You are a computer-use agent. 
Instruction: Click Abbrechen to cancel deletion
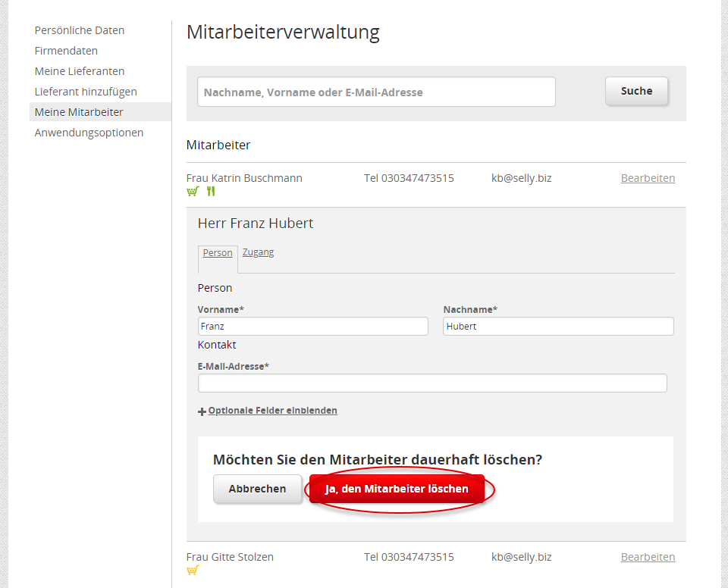point(257,489)
